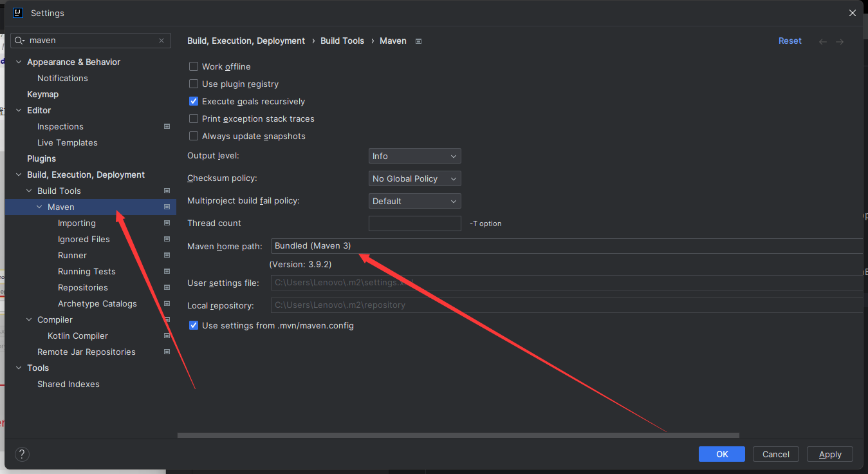Open the Runner settings page

(x=72, y=255)
